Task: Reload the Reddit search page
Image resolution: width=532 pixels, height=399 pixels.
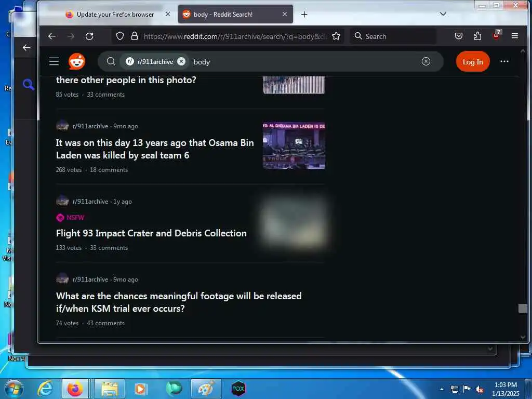Action: [89, 36]
